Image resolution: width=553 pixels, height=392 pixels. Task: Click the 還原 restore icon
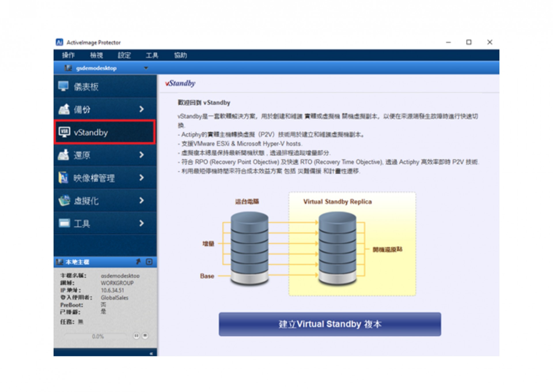pos(64,155)
